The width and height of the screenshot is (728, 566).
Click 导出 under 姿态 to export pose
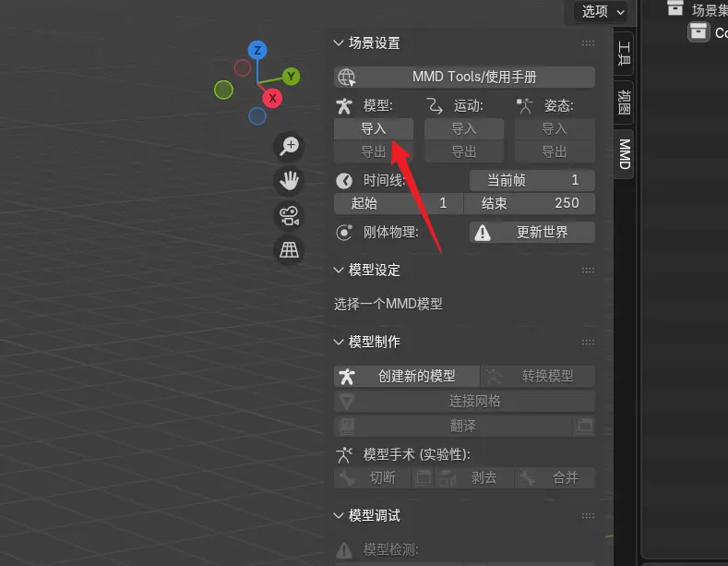coord(555,151)
